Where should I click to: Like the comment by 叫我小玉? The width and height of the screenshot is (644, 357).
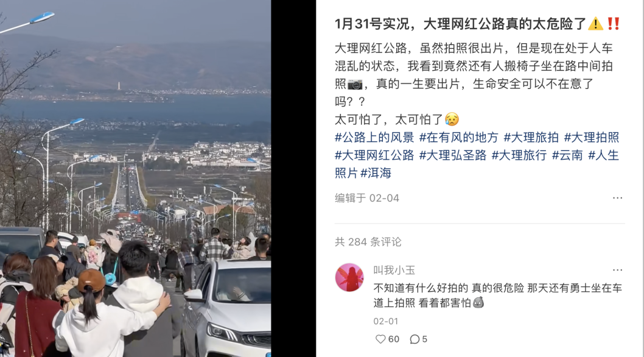[387, 339]
